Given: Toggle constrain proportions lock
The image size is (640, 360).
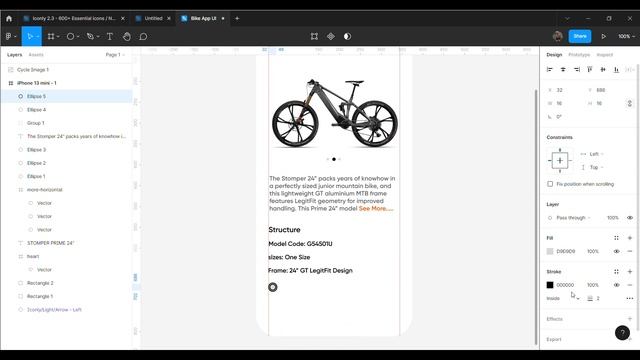Looking at the screenshot, I should click(x=630, y=103).
